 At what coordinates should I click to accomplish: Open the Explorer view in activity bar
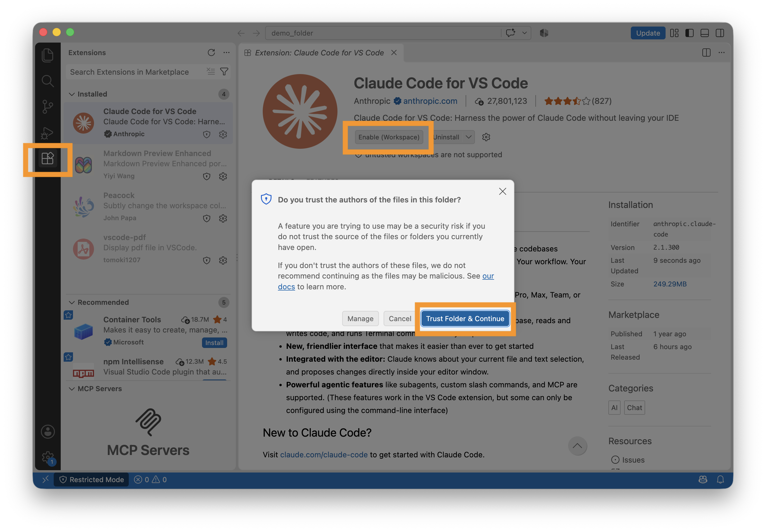coord(47,55)
